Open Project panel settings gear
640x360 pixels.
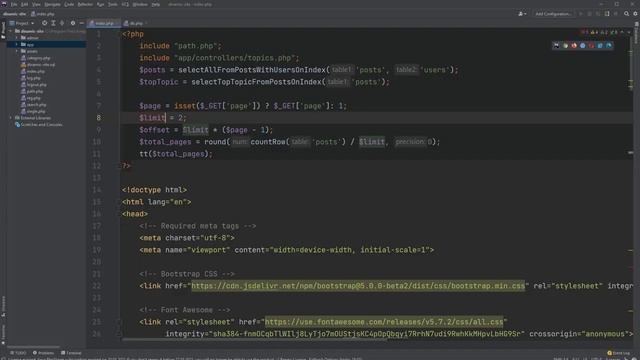tap(73, 23)
